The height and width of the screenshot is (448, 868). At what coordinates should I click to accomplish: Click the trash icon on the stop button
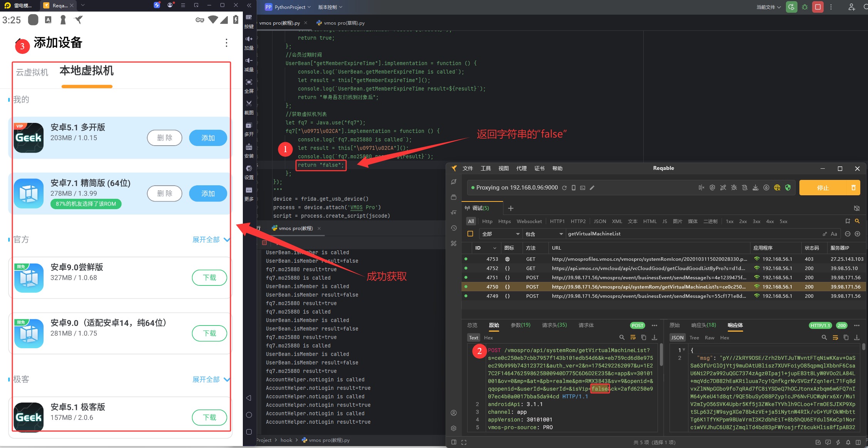coord(853,188)
